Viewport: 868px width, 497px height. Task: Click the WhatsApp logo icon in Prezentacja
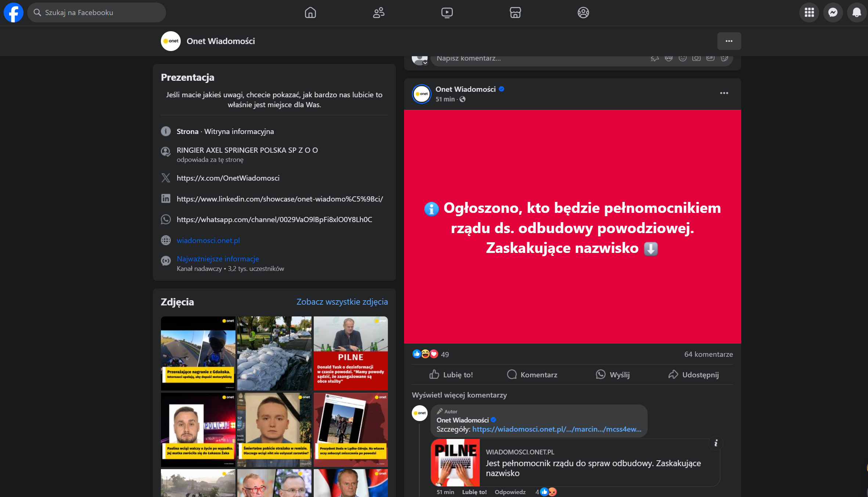tap(166, 219)
